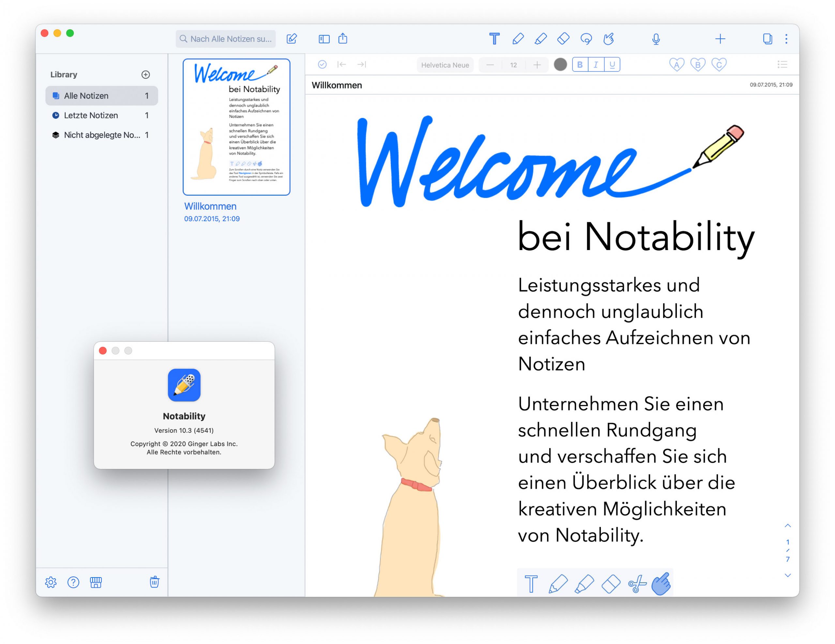Select the Lasso selection tool
The width and height of the screenshot is (835, 644).
(x=586, y=38)
